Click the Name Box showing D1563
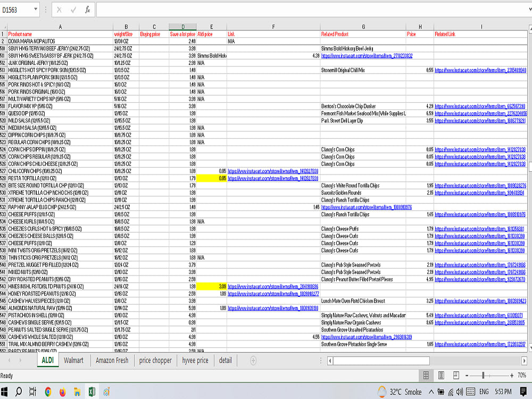This screenshot has height=399, width=532. pos(16,10)
